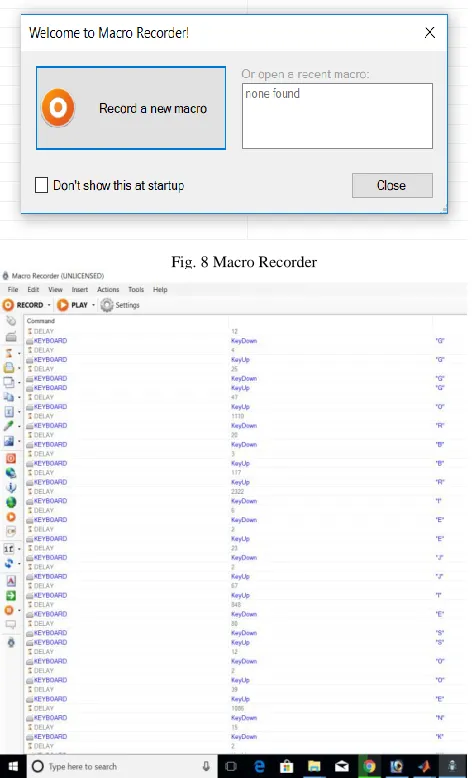Select the hourglass delay icon in sidebar
This screenshot has width=472, height=778.
(x=9, y=353)
